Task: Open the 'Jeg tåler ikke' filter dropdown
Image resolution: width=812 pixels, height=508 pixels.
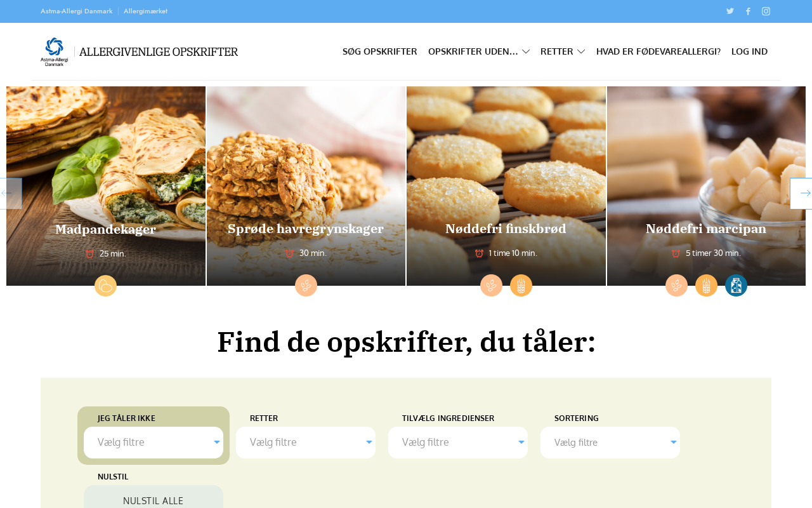Action: coord(154,443)
